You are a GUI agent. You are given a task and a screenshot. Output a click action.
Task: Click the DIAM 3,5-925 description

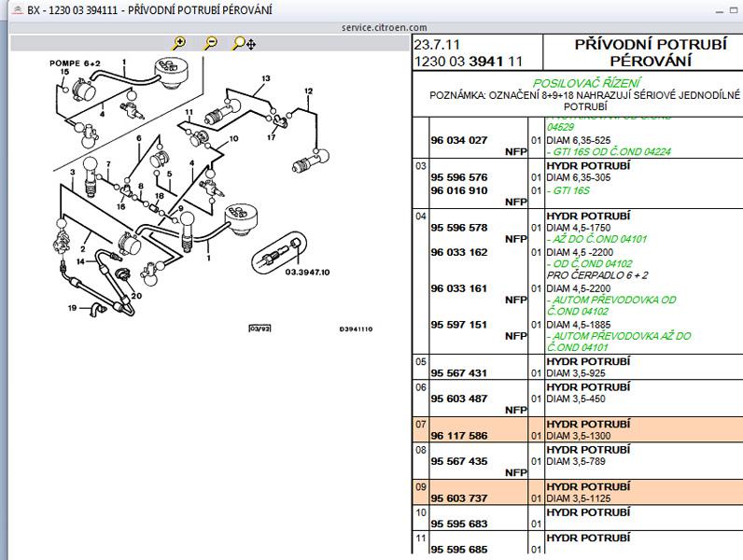tap(576, 372)
